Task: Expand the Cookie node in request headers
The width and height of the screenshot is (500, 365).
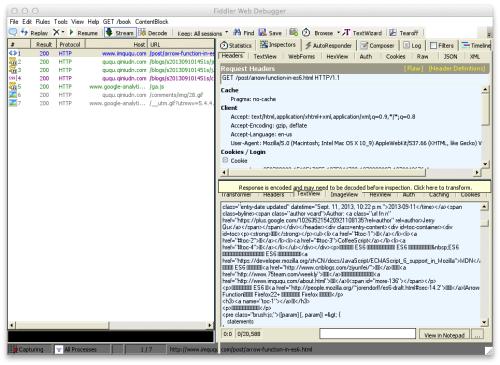Action: [225, 160]
